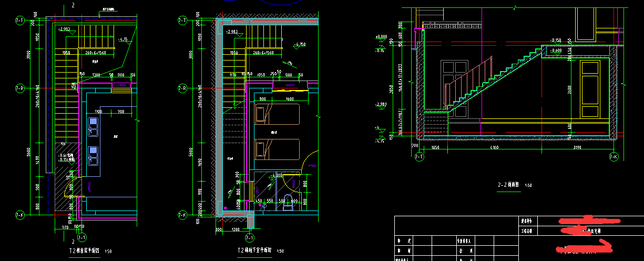The image size is (644, 261).
Task: Click the "4160" dimension in section drawing
Action: (x=494, y=148)
